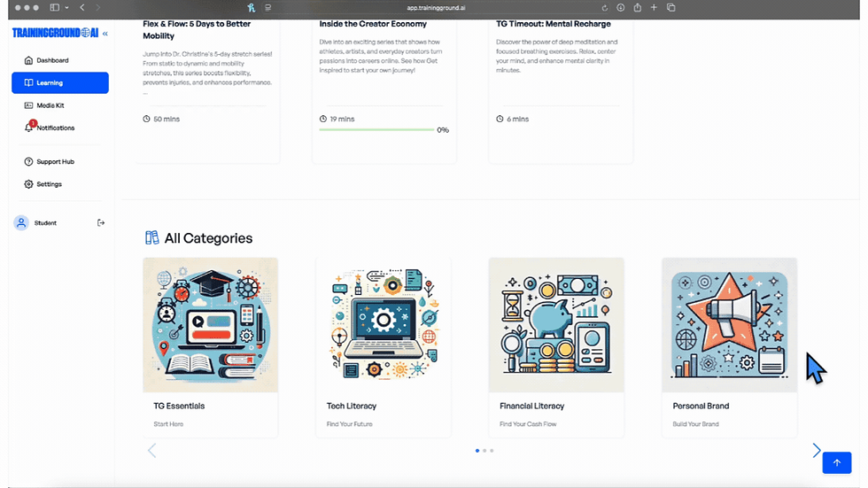Click the Find Your Cash Flow subtitle

[528, 424]
